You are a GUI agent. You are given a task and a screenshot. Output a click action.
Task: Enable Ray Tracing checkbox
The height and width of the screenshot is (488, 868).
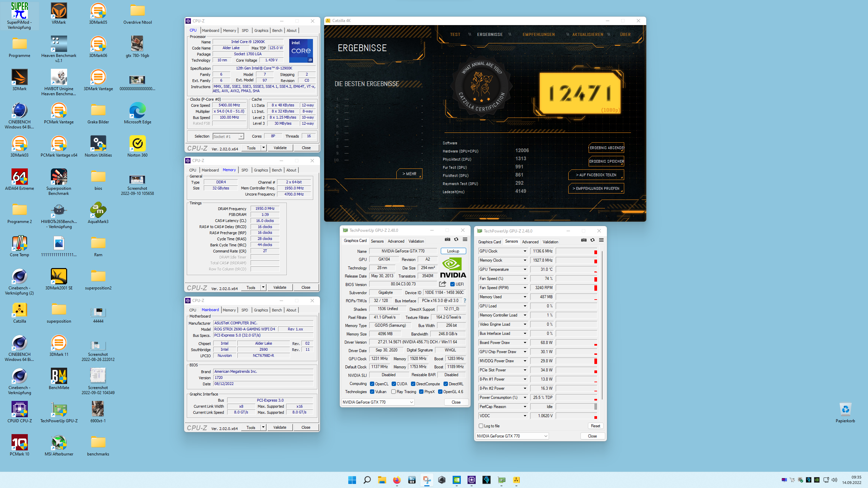[393, 391]
